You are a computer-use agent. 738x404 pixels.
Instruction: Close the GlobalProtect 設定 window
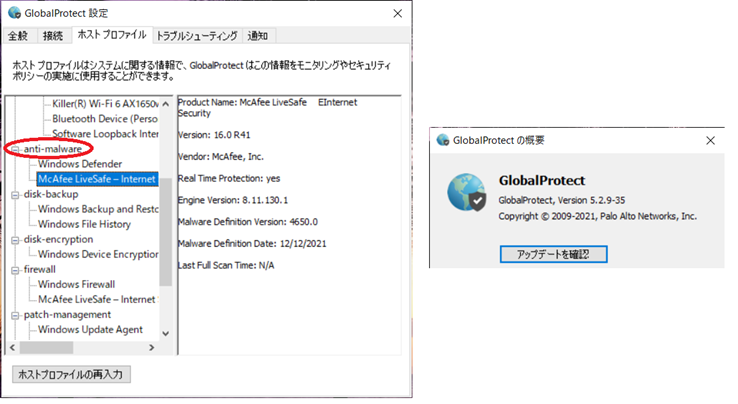[398, 13]
